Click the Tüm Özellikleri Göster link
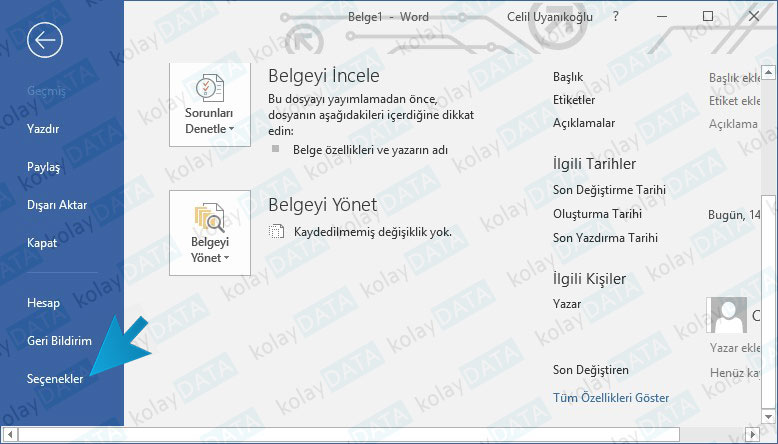The width and height of the screenshot is (778, 444). [x=611, y=398]
